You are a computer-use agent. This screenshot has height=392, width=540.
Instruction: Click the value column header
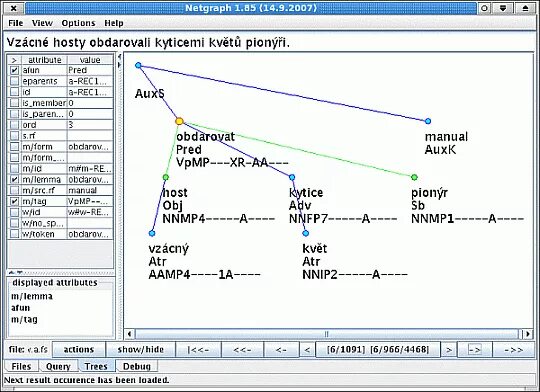point(90,60)
